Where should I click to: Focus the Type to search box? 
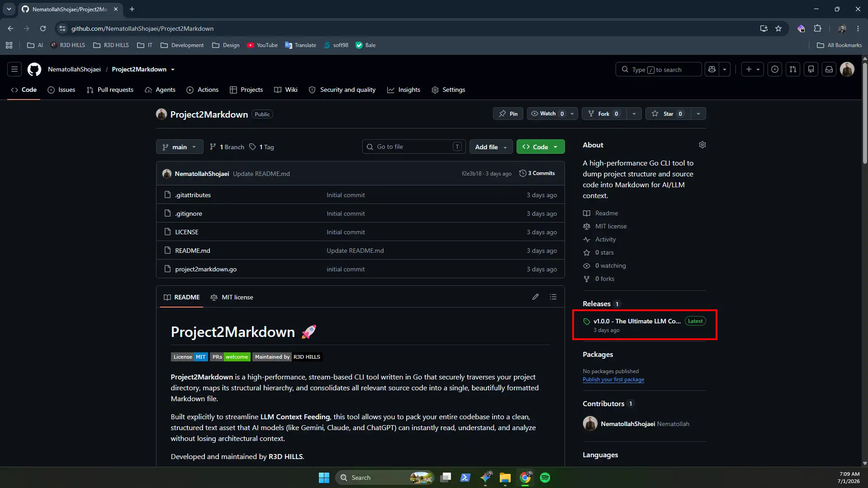659,69
